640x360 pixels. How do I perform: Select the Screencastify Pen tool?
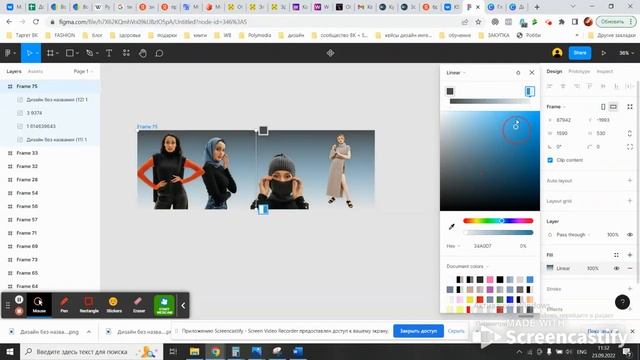pyautogui.click(x=64, y=305)
